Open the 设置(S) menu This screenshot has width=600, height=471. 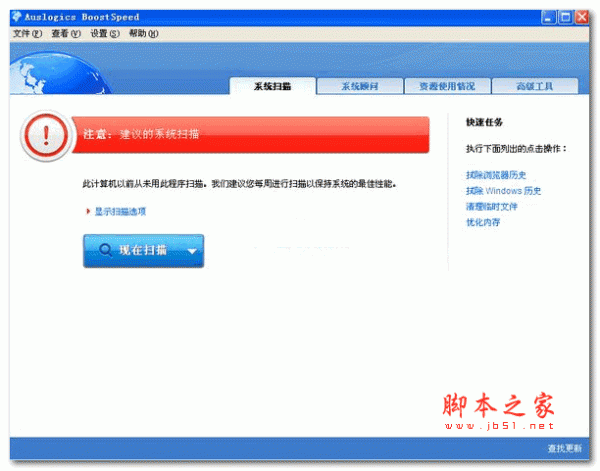(105, 34)
